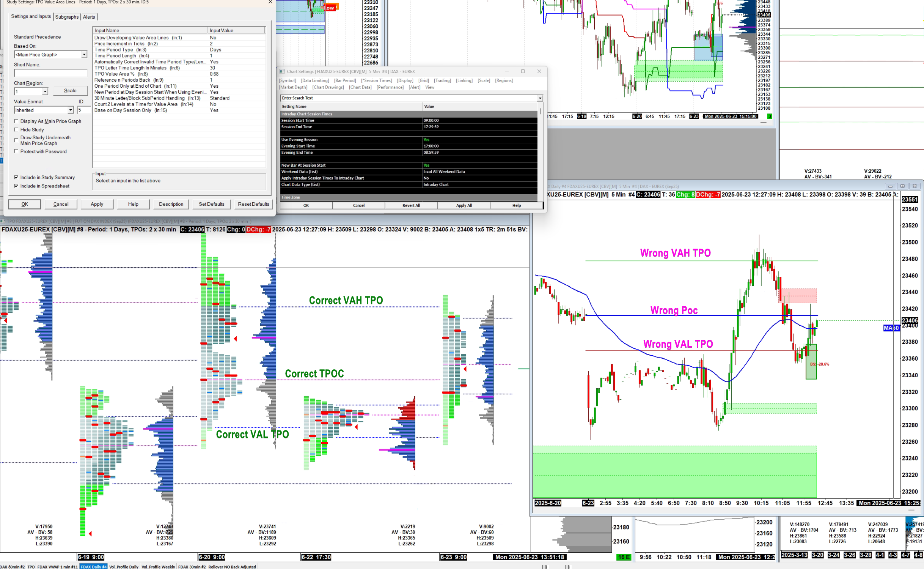Click the green 16 E indicator box
Screen dimensions: 924x569
pos(624,557)
